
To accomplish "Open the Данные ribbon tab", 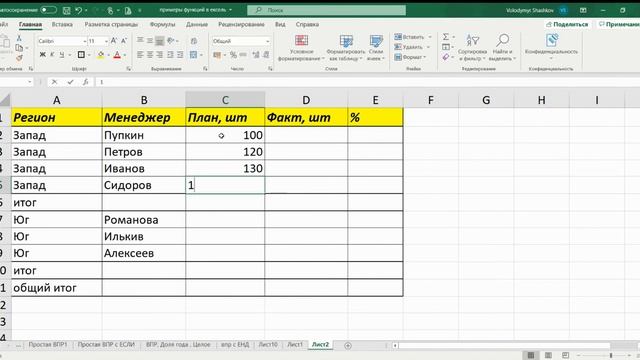I will pyautogui.click(x=197, y=24).
